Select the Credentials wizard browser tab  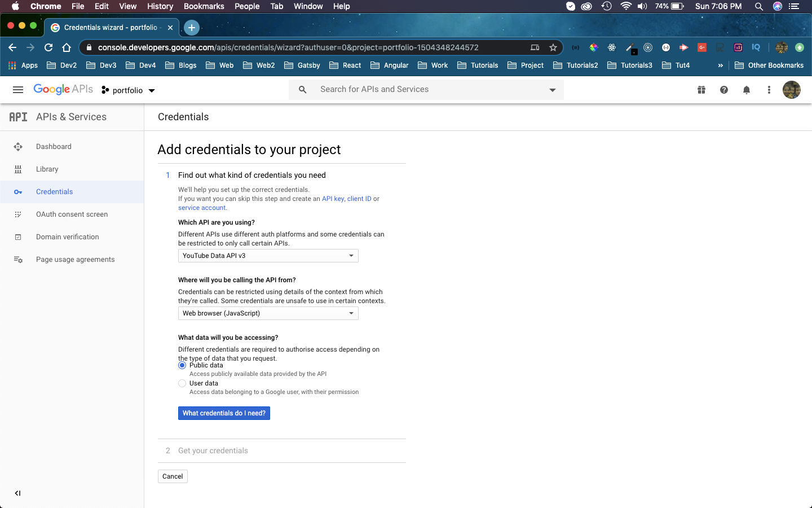coord(112,27)
